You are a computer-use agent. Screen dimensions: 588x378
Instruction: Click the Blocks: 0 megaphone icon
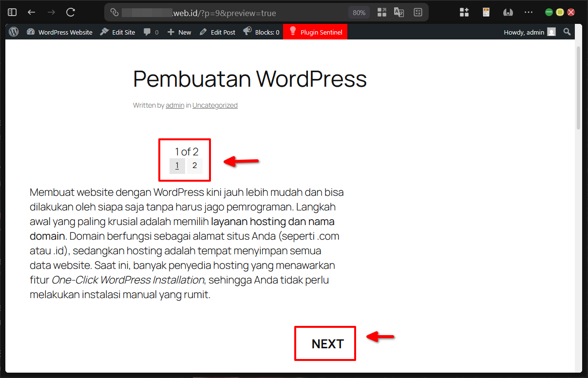click(247, 32)
